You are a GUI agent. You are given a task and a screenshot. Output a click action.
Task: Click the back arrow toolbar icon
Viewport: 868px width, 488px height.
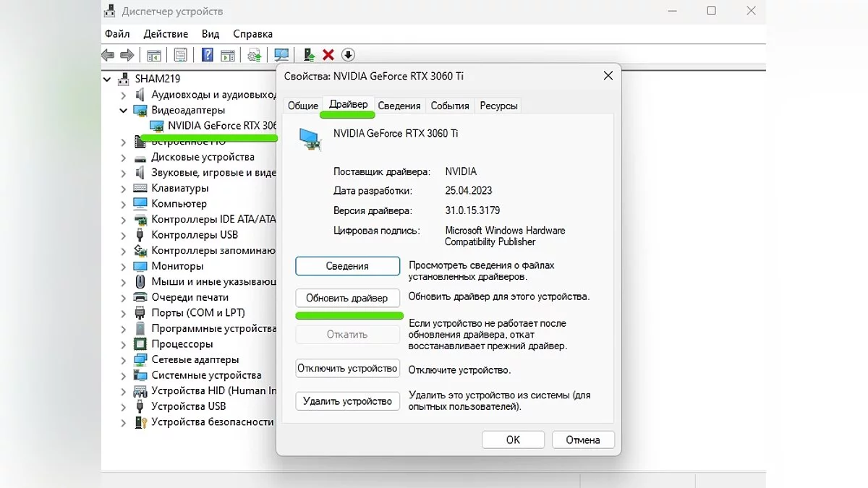[x=109, y=55]
